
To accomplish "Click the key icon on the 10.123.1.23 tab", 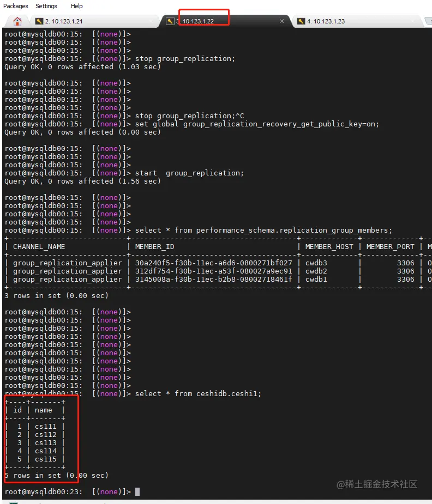I will pyautogui.click(x=301, y=21).
